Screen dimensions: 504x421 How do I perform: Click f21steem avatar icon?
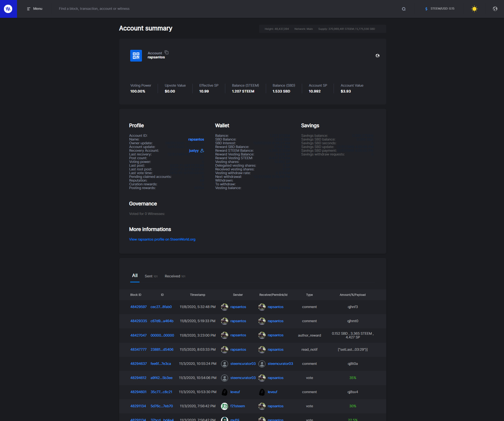224,406
